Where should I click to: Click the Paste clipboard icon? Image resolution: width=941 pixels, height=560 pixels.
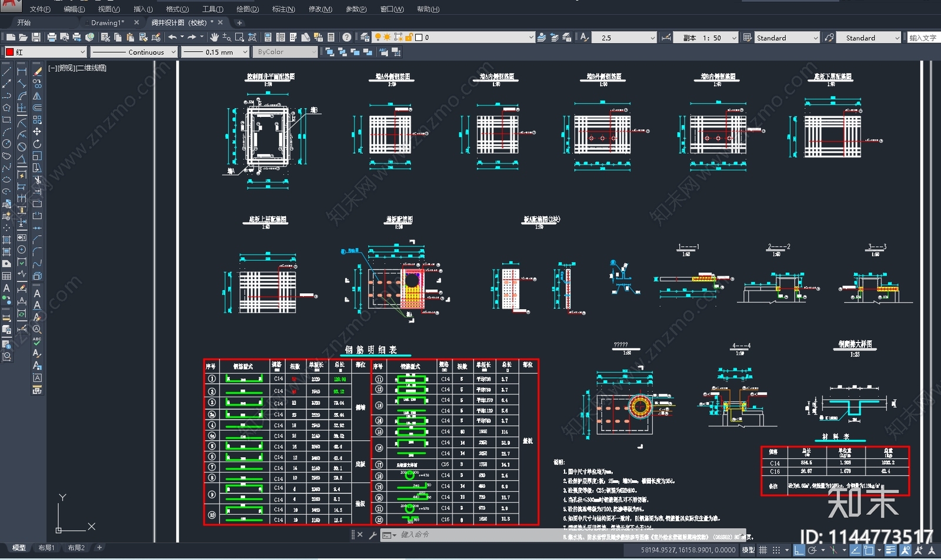coord(130,37)
